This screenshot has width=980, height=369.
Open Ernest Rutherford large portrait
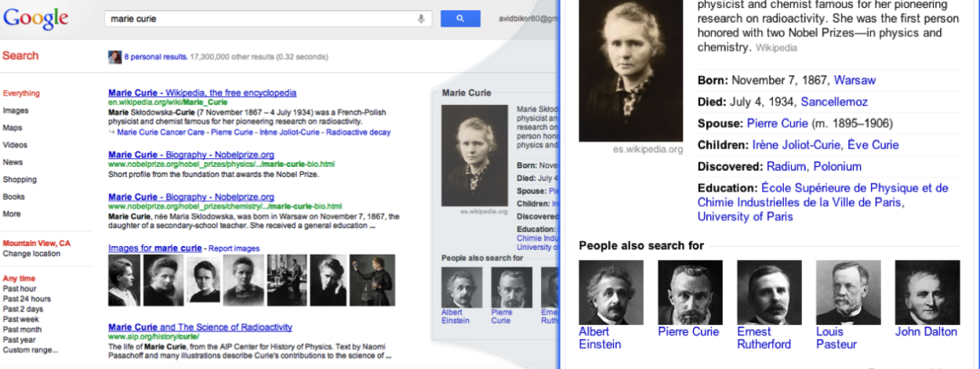[x=769, y=292]
